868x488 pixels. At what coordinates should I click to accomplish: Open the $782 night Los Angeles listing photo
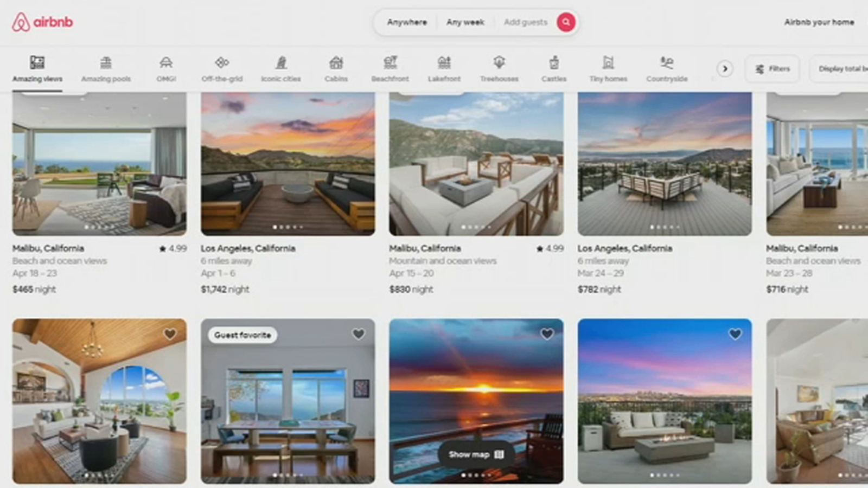pyautogui.click(x=665, y=164)
